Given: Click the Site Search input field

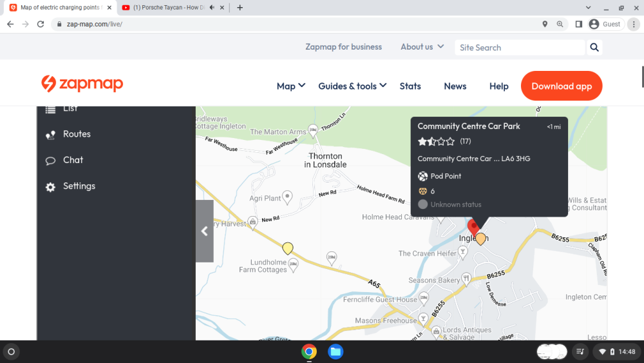Looking at the screenshot, I should coord(520,47).
